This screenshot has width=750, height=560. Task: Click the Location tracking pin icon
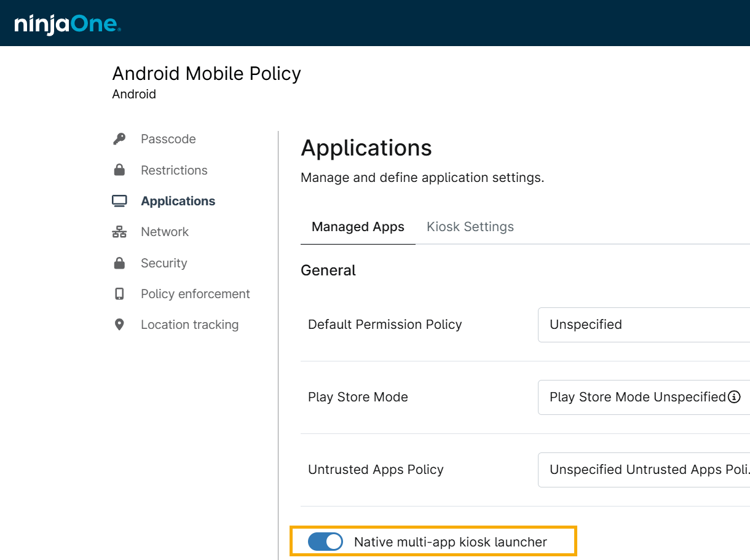tap(119, 325)
